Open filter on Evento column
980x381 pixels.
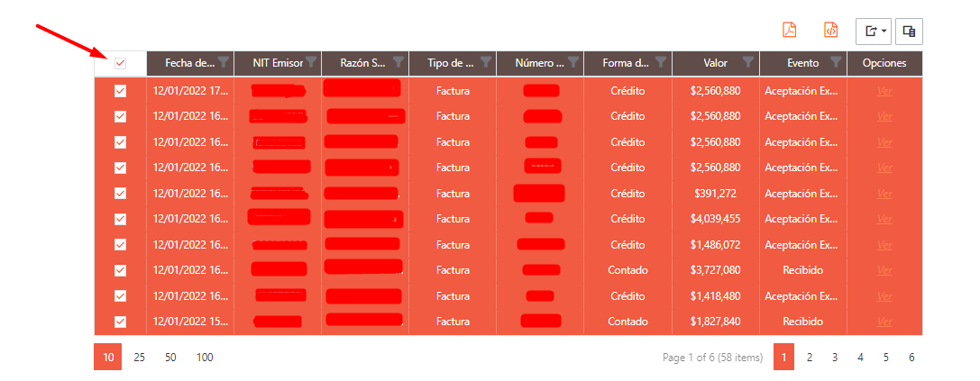(x=836, y=62)
